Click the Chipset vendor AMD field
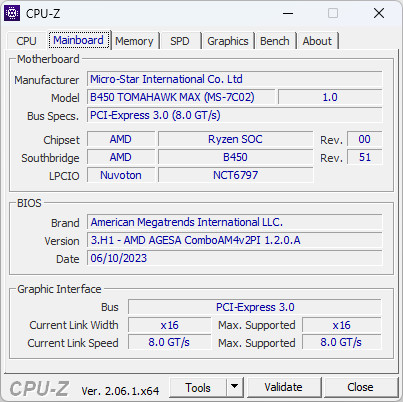The height and width of the screenshot is (402, 403). (x=121, y=139)
